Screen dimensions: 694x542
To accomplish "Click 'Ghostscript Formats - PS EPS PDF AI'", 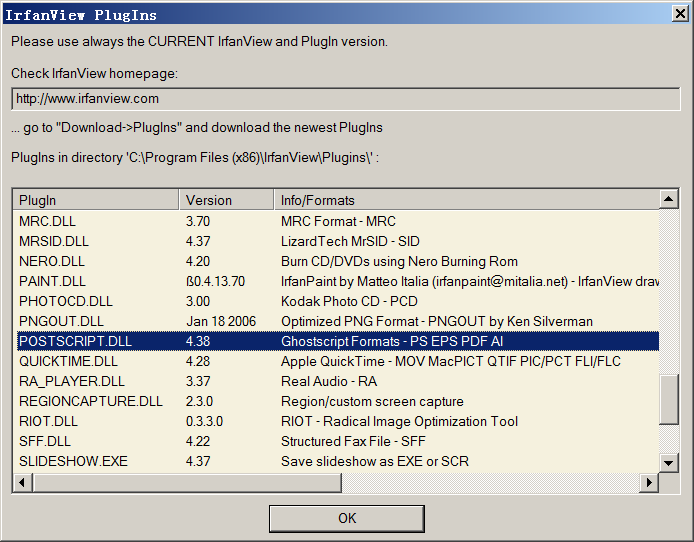I will coord(392,341).
